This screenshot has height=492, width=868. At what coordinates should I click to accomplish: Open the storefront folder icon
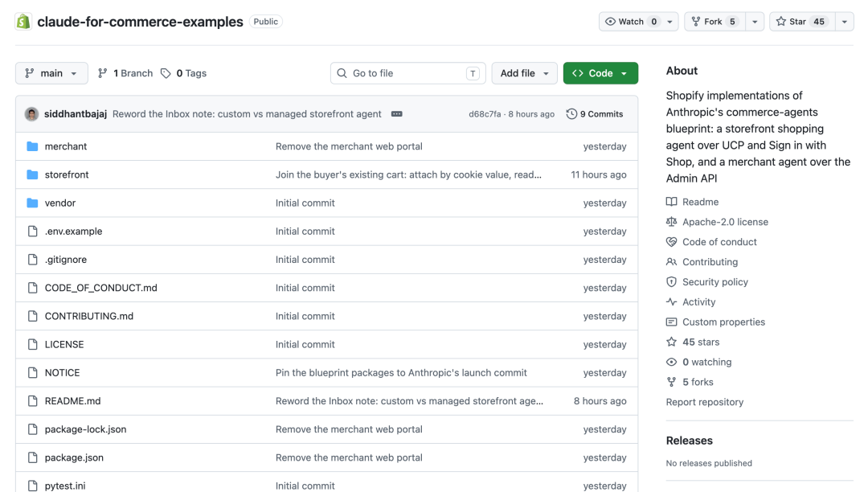[33, 174]
